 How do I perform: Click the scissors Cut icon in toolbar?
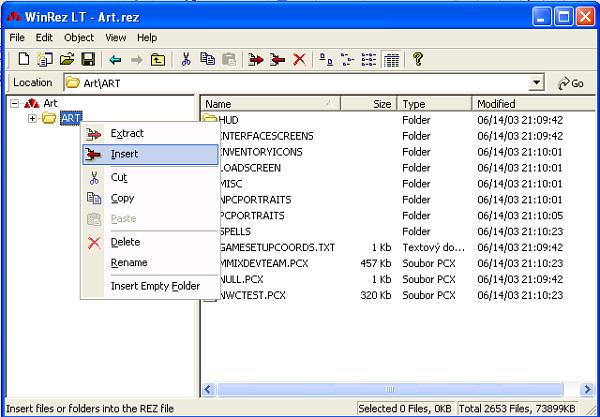coord(186,60)
